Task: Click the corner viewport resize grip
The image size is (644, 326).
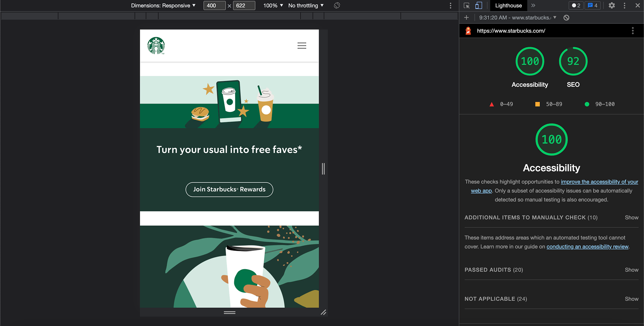Action: 323,313
